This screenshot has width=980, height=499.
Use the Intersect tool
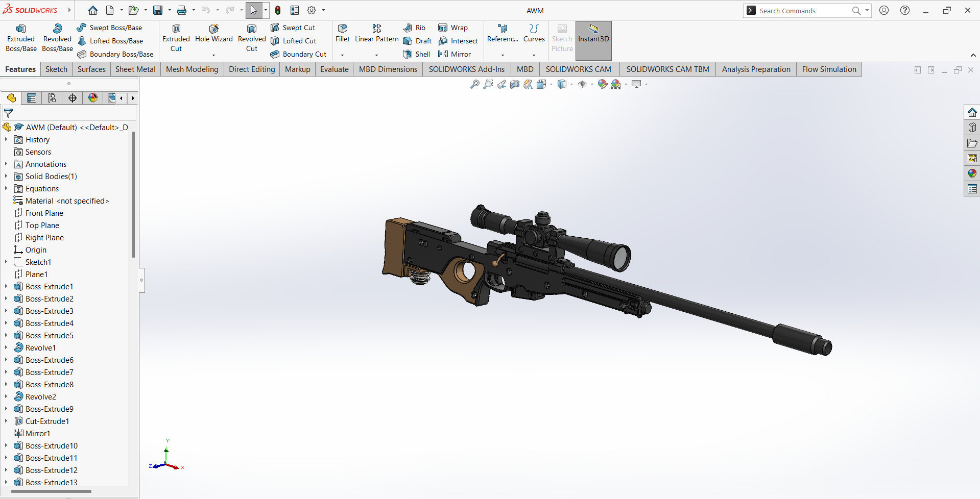click(458, 41)
